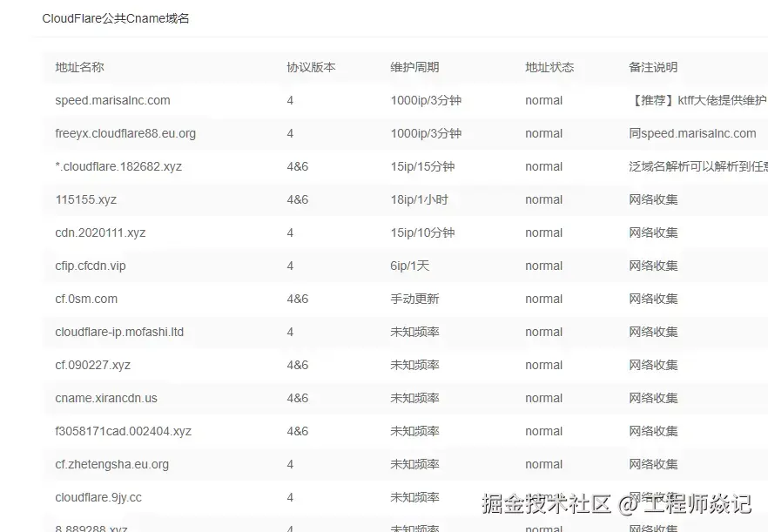Screen dimensions: 768x532
Task: Select the address cloudflare.9jy.cc
Action: pyautogui.click(x=98, y=498)
